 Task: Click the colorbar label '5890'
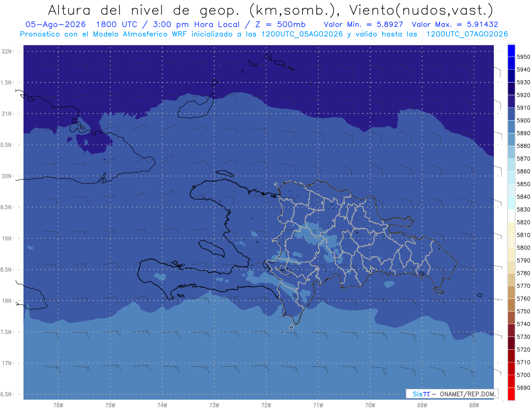click(x=523, y=133)
